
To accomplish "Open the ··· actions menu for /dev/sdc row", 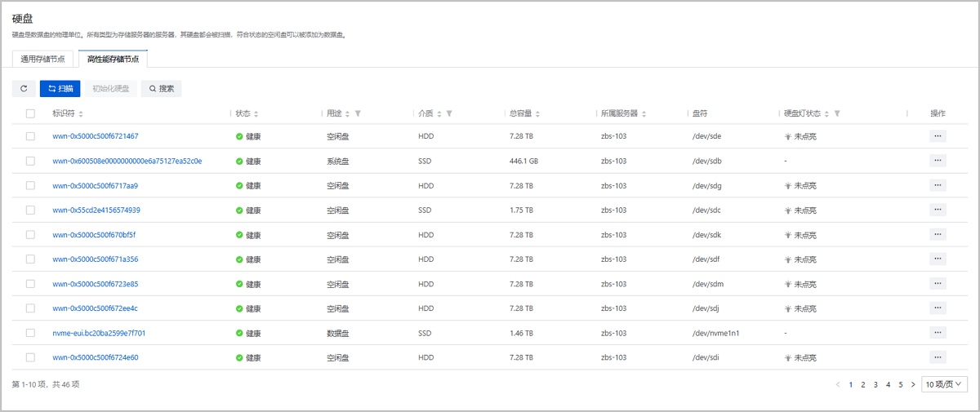I will click(938, 210).
